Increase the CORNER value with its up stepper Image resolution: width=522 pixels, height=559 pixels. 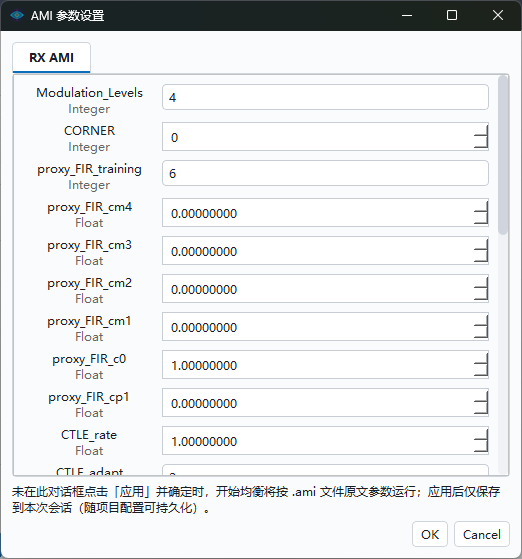pyautogui.click(x=481, y=129)
